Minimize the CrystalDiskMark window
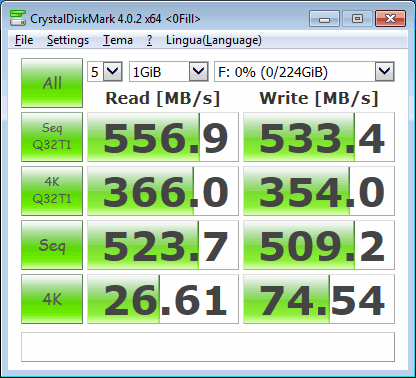 click(x=324, y=18)
